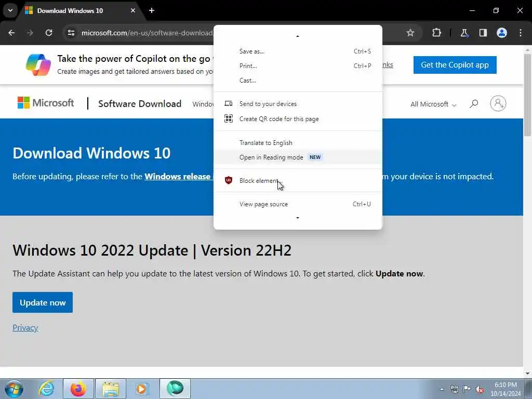532x399 pixels.
Task: Open the Windows release link
Action: coord(178,177)
